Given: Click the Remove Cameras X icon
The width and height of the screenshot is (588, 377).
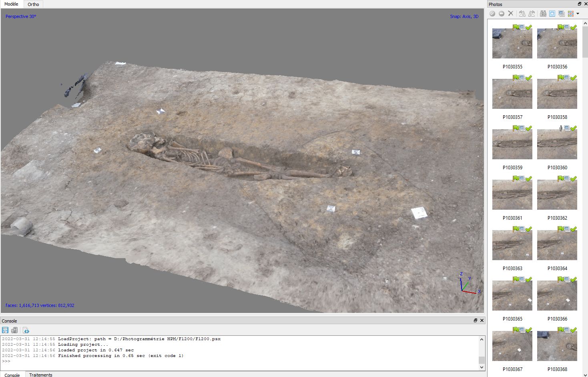Looking at the screenshot, I should pyautogui.click(x=511, y=14).
